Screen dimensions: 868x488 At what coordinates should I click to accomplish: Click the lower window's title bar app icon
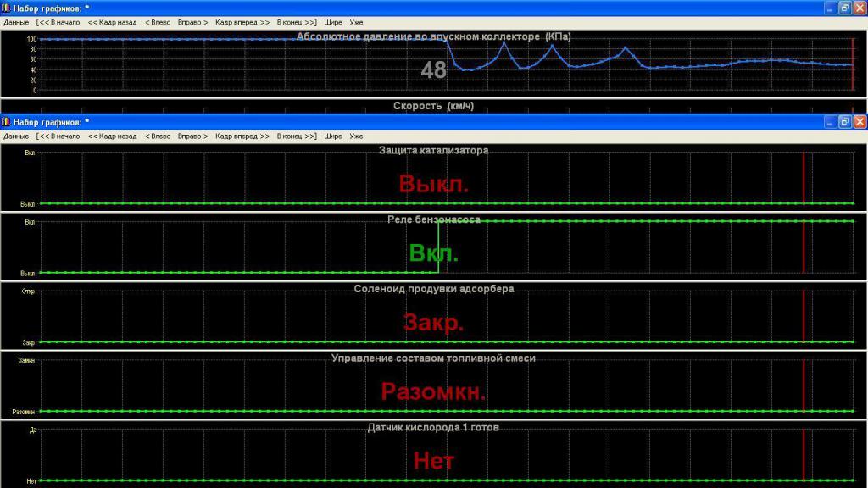click(7, 122)
